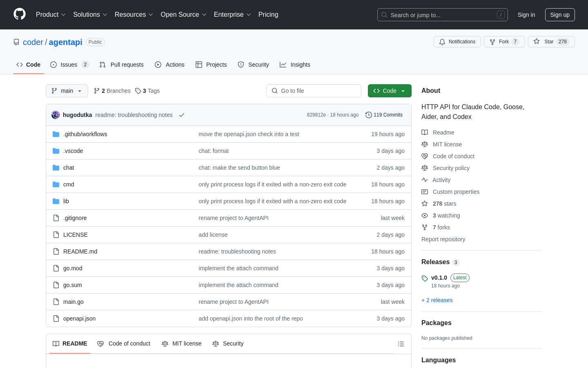Click the Releases heading link
This screenshot has height=368, width=588.
tap(435, 262)
